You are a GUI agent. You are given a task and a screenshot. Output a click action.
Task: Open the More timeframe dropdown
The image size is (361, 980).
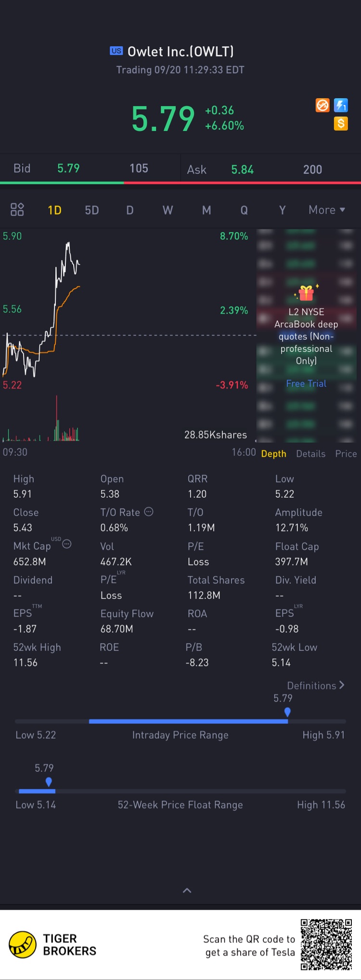(x=327, y=210)
